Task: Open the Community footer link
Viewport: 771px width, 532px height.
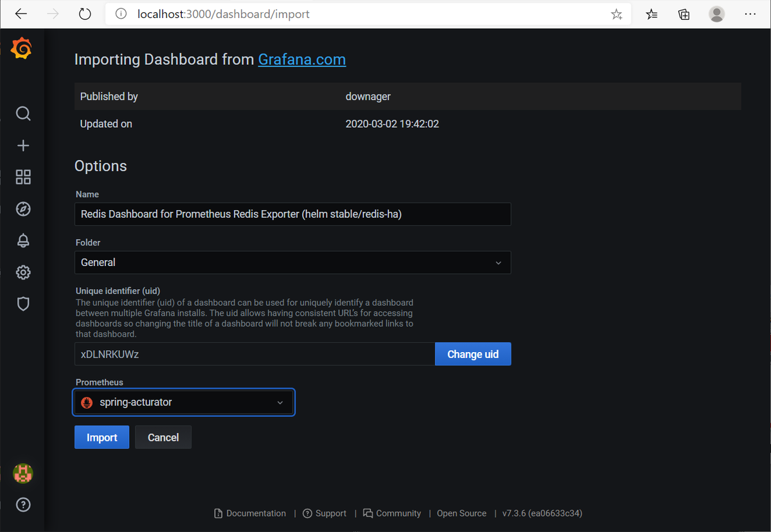Action: click(393, 513)
